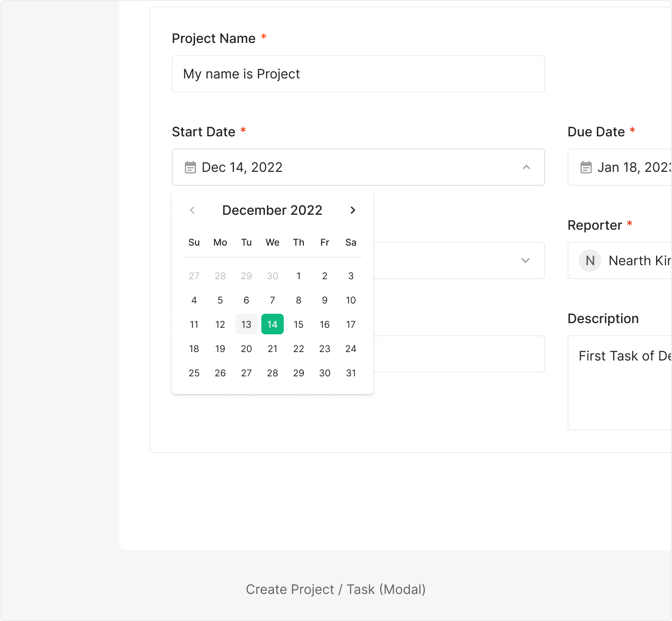Choose December 31 in the calendar
Screen dimensions: 672x621
[351, 373]
